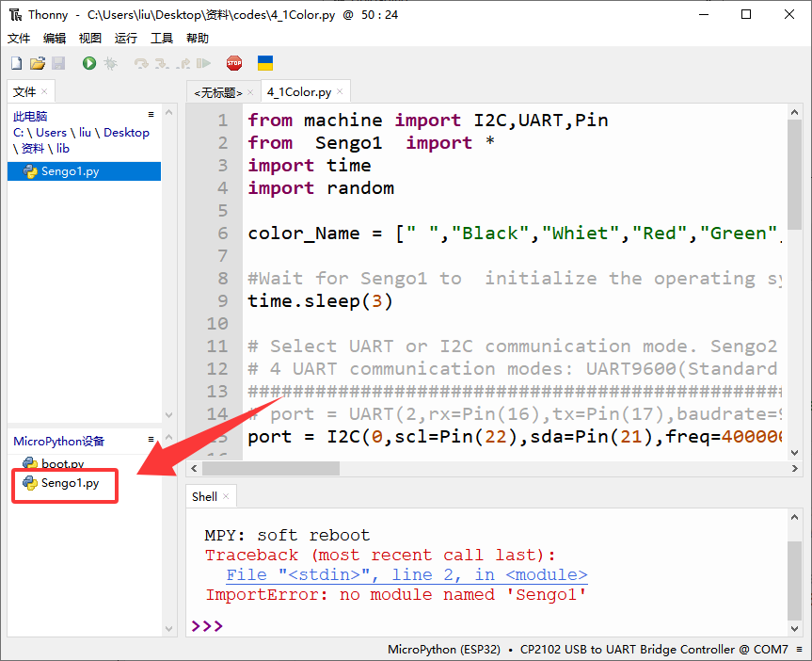Open the 运行 menu

point(126,38)
